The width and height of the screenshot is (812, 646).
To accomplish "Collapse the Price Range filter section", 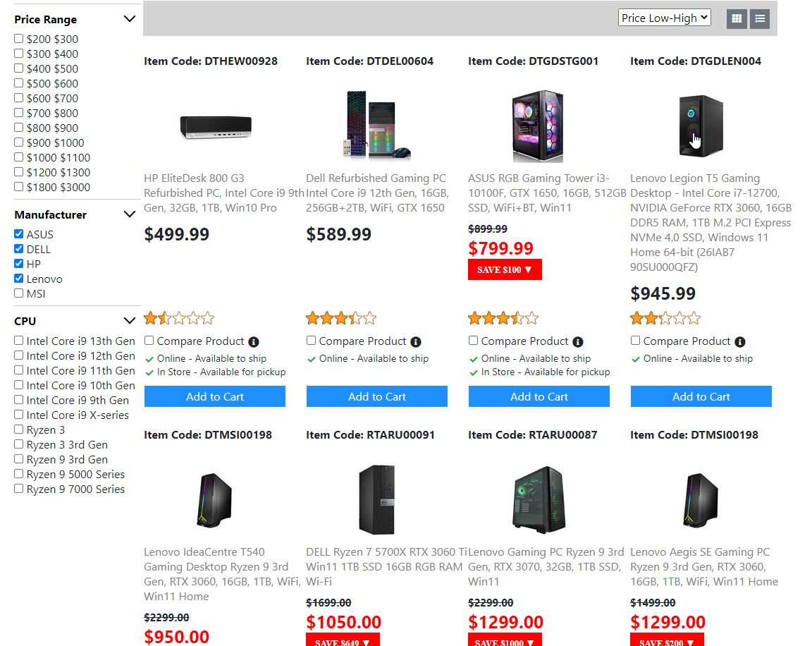I will tap(129, 19).
